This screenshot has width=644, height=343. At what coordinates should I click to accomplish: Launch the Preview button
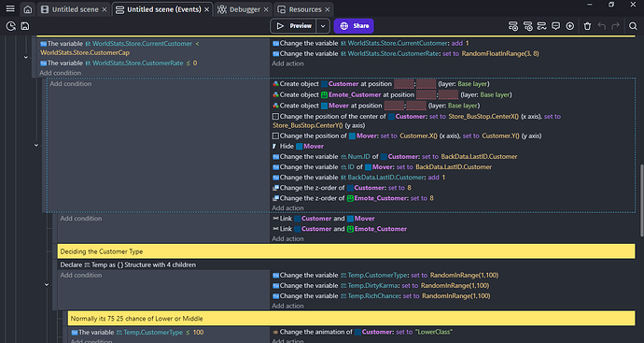tap(293, 26)
